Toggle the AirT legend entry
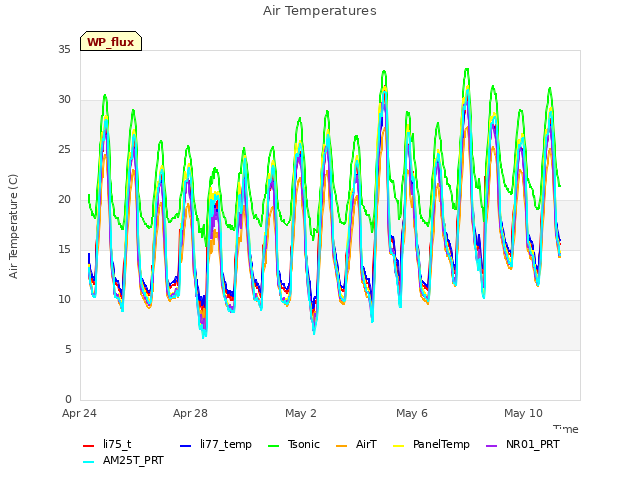The height and width of the screenshot is (480, 640). pyautogui.click(x=356, y=444)
